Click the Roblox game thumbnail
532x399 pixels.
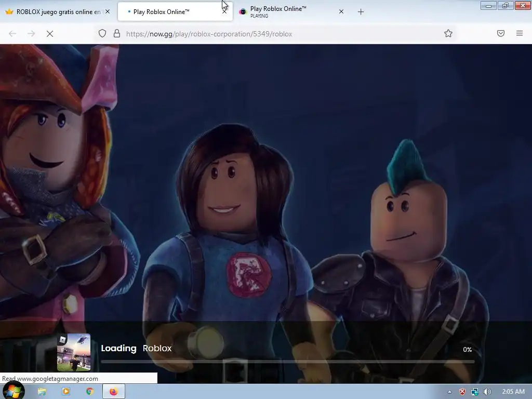pyautogui.click(x=74, y=352)
